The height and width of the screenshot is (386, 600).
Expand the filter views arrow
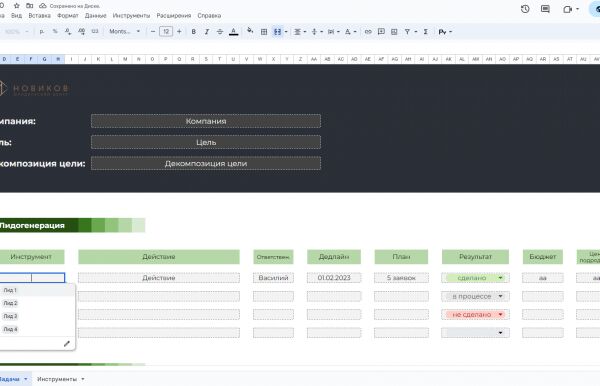(x=416, y=32)
